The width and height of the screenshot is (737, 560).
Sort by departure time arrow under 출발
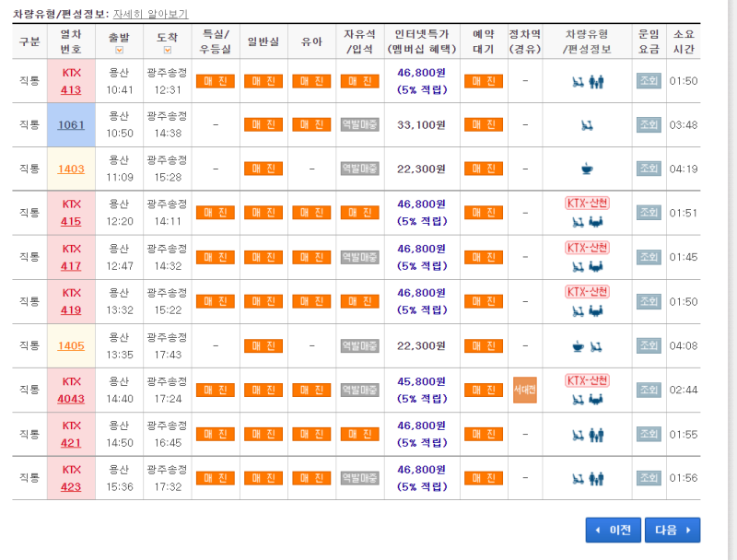[120, 50]
